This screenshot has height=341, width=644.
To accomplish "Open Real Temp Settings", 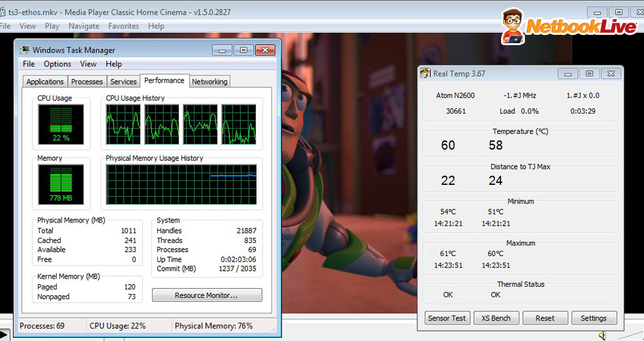I will (x=594, y=318).
